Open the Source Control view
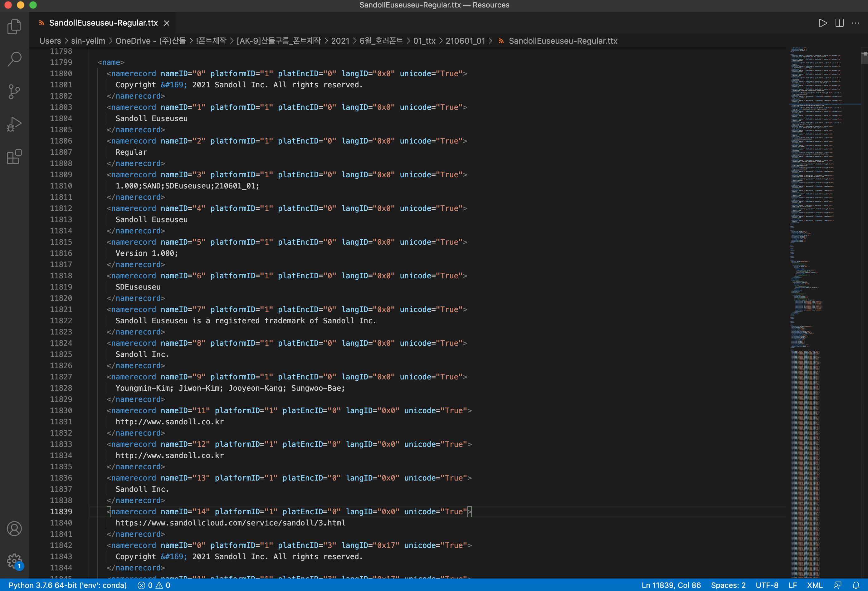The image size is (868, 591). click(14, 91)
